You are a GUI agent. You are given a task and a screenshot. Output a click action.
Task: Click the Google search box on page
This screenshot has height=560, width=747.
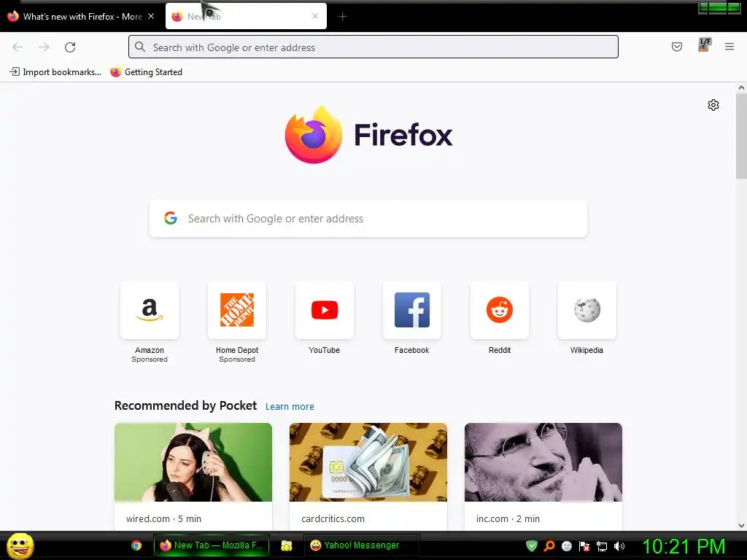click(x=368, y=219)
